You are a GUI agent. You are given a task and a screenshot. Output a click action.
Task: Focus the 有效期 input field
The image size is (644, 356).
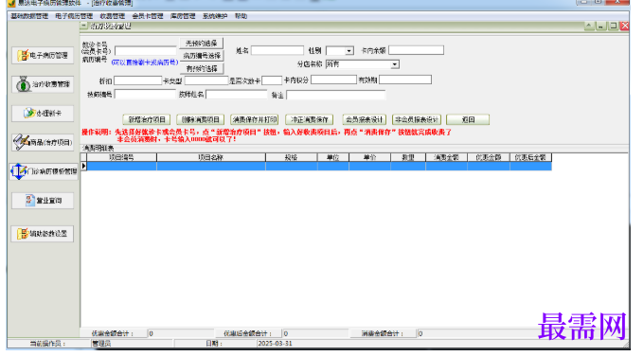pos(405,80)
